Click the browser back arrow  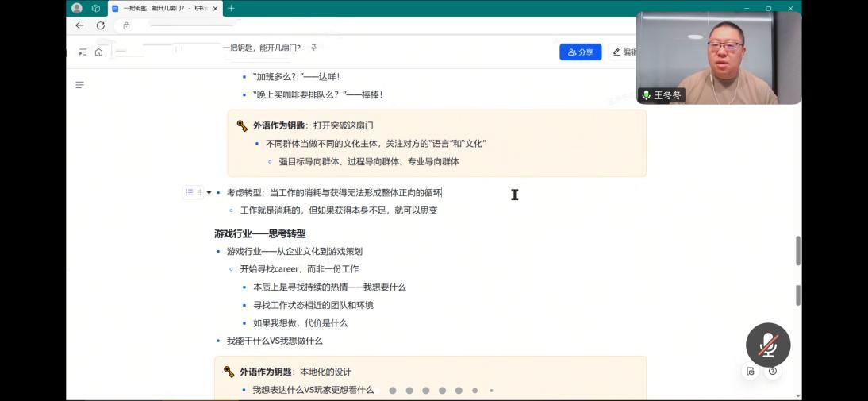pyautogui.click(x=79, y=25)
